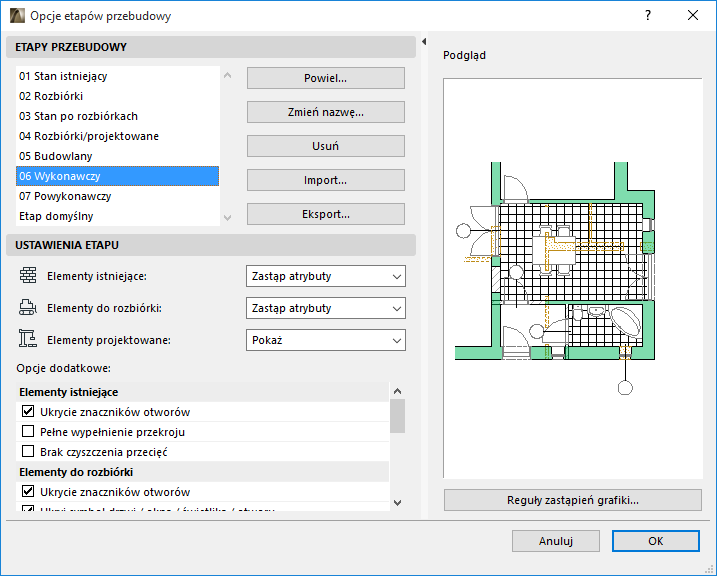Screen dimensions: 717x576
Task: Click Elementy istniejące group header in options
Action: 203,392
